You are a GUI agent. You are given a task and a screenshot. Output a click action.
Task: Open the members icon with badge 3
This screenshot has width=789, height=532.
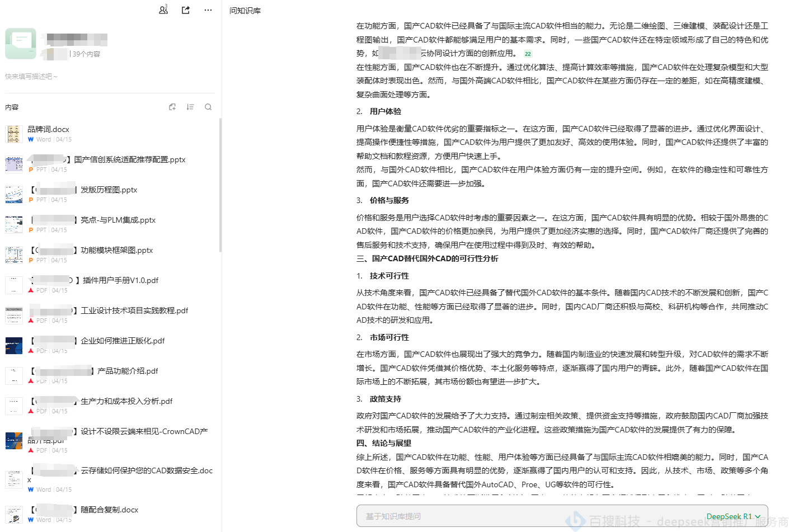[x=163, y=10]
